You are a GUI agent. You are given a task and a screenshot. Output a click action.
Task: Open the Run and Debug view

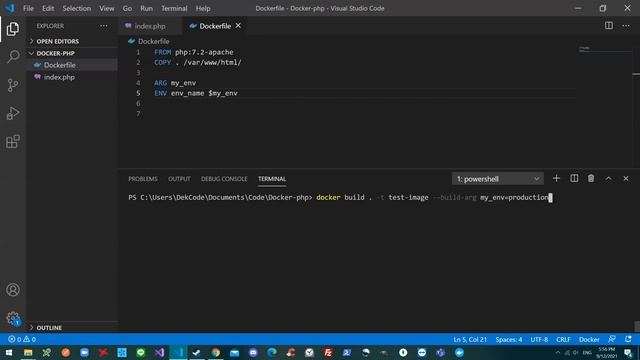(13, 113)
